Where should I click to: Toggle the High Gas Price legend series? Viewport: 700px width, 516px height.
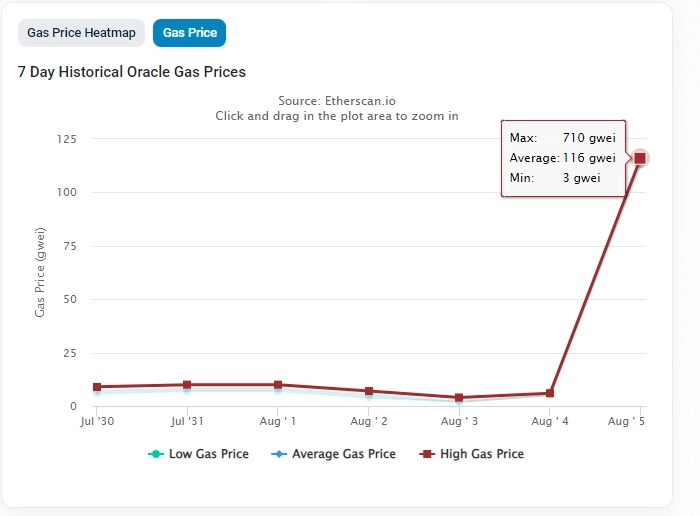tap(472, 454)
